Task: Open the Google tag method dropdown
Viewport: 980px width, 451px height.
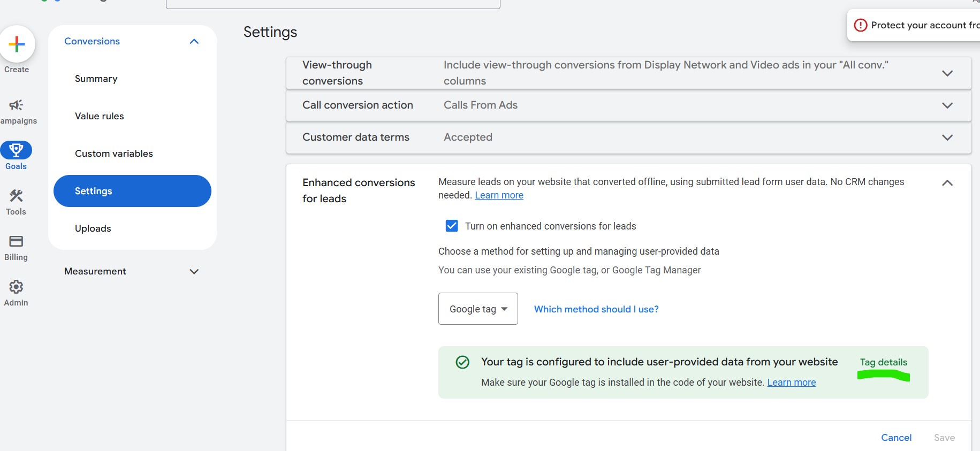Action: 478,309
